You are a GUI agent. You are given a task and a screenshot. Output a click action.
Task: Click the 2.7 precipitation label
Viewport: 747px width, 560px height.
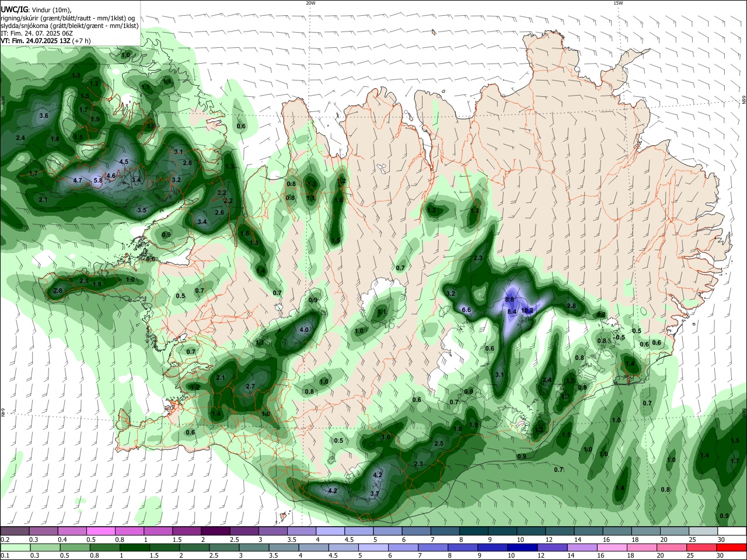[250, 386]
